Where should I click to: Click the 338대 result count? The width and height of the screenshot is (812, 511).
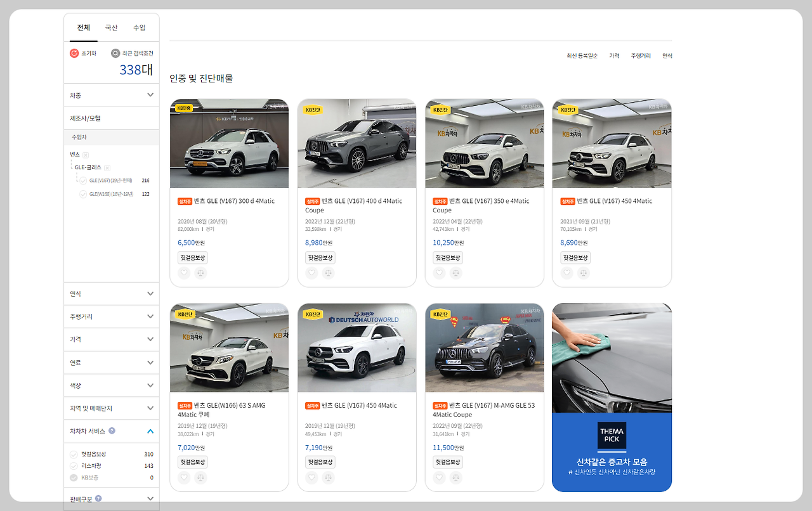(136, 70)
